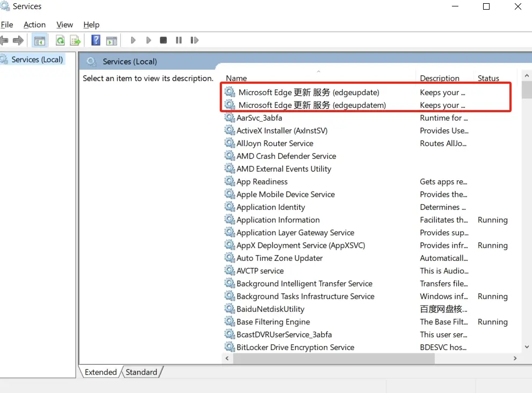Select Services (Local) in the left tree
The height and width of the screenshot is (393, 532).
coord(37,60)
